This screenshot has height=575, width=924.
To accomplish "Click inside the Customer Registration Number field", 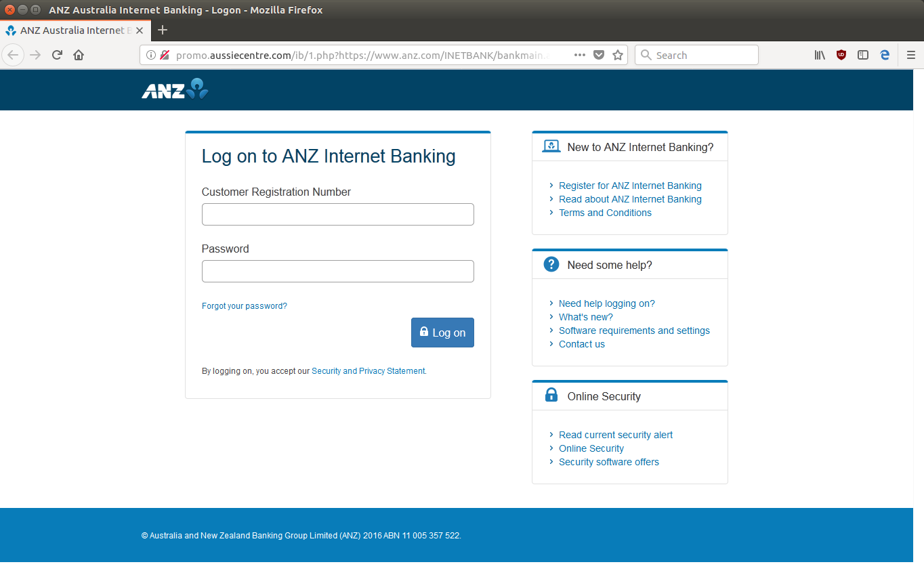I will pyautogui.click(x=337, y=214).
